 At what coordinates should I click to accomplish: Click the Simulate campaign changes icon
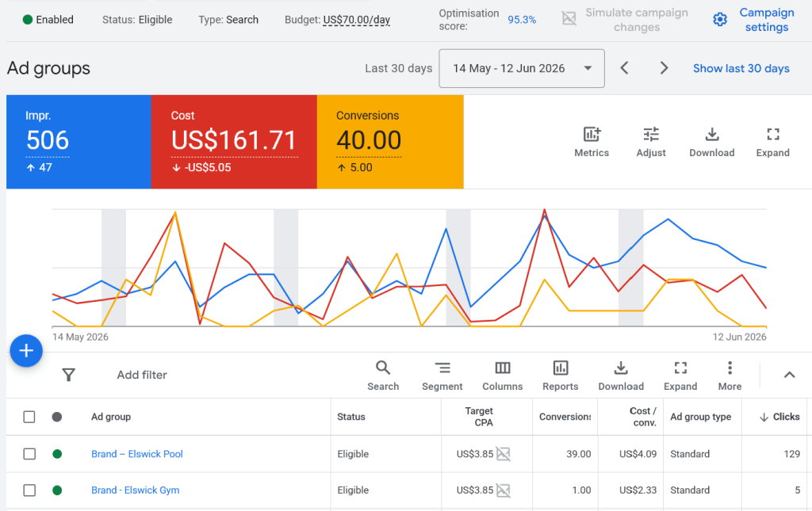pos(569,19)
